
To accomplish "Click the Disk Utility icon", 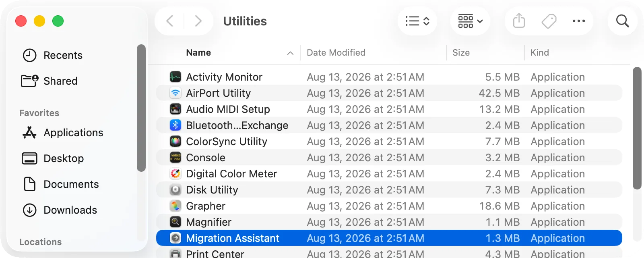I will coord(175,189).
